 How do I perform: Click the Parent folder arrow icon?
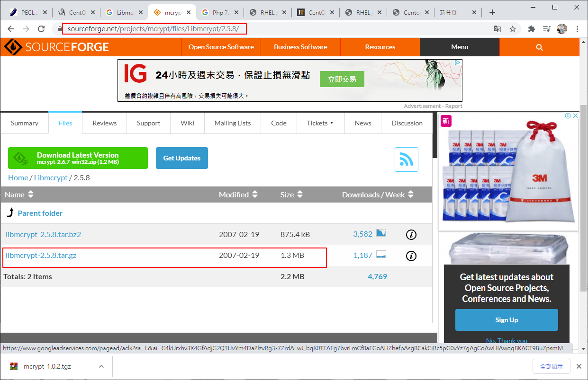pyautogui.click(x=10, y=213)
